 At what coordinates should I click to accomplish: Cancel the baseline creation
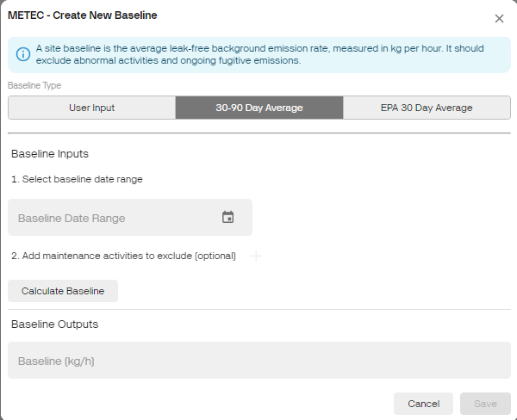pyautogui.click(x=423, y=404)
